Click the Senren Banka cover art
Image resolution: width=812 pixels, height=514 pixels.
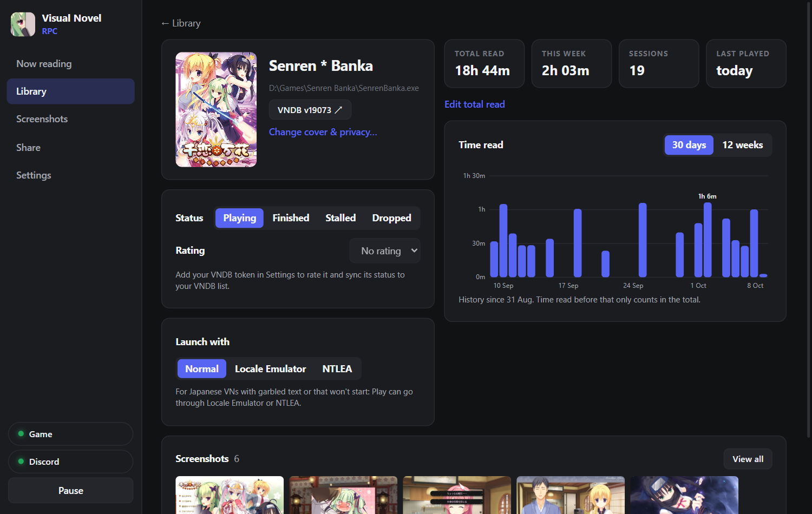pos(216,109)
